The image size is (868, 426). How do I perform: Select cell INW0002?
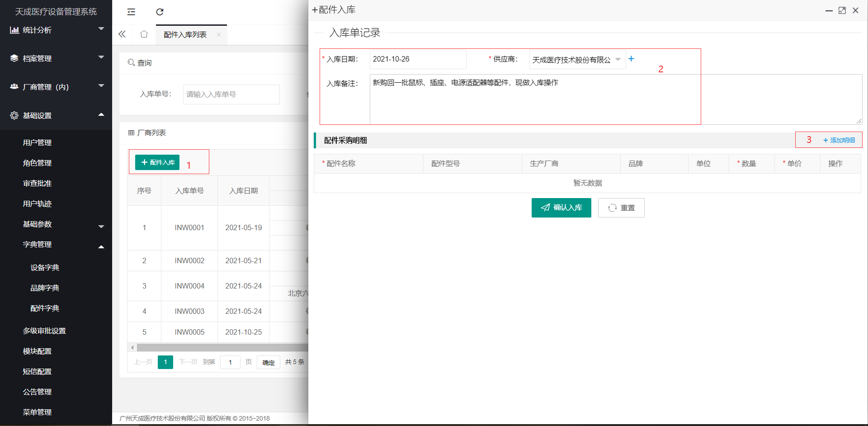coord(189,260)
